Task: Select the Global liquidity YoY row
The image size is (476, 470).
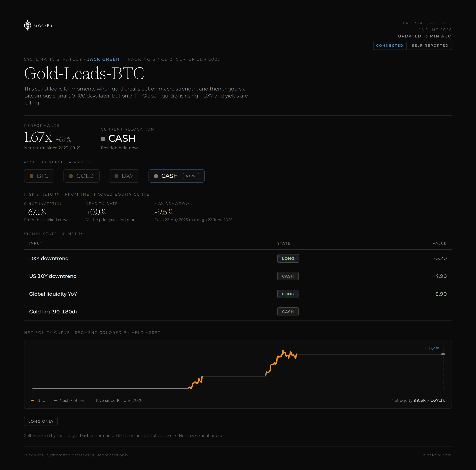Action: click(238, 294)
